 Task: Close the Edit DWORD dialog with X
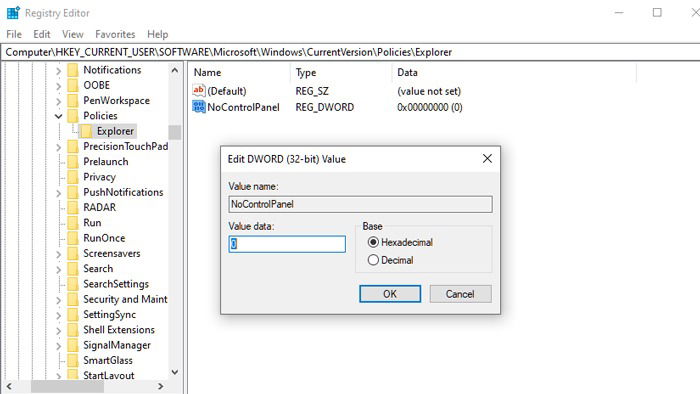coord(487,159)
